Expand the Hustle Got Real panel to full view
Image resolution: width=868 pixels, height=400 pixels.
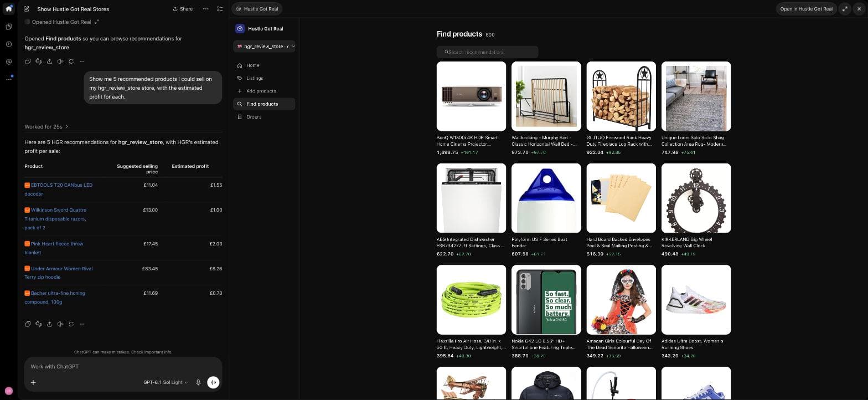point(845,9)
